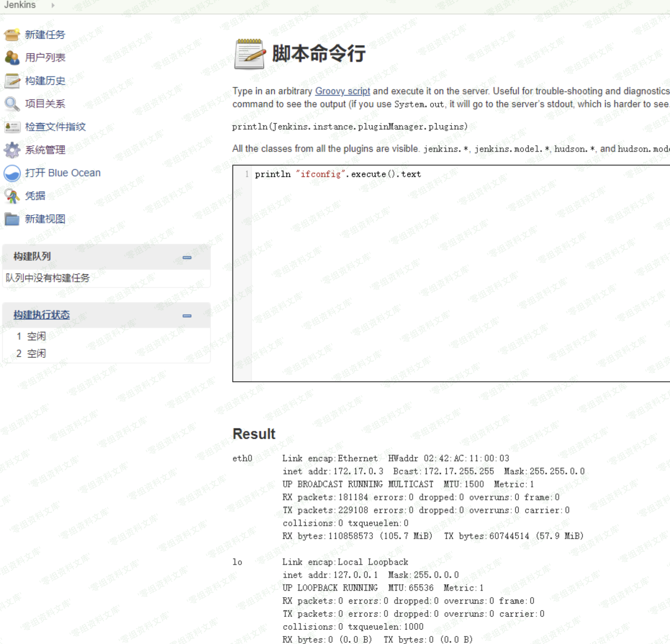670x644 pixels.
Task: Click the 新建视图 folder icon
Action: click(x=12, y=219)
